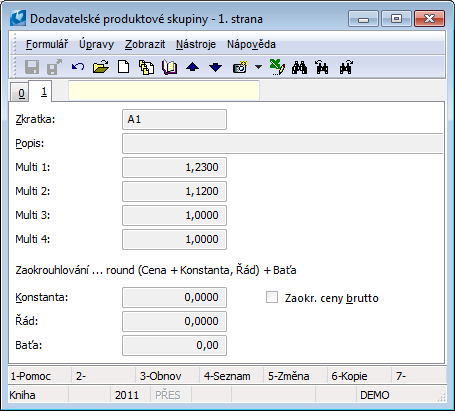
Task: Click the Multi 4 value field
Action: click(x=174, y=239)
